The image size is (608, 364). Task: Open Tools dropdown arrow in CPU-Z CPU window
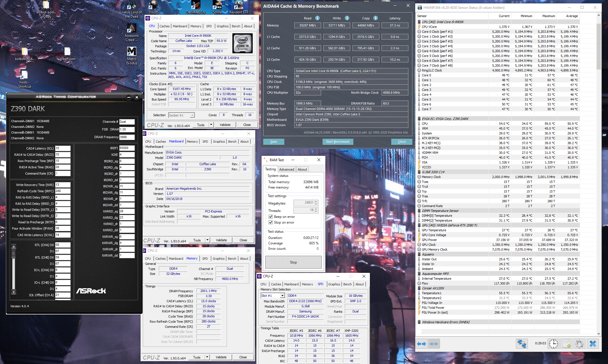coord(211,125)
